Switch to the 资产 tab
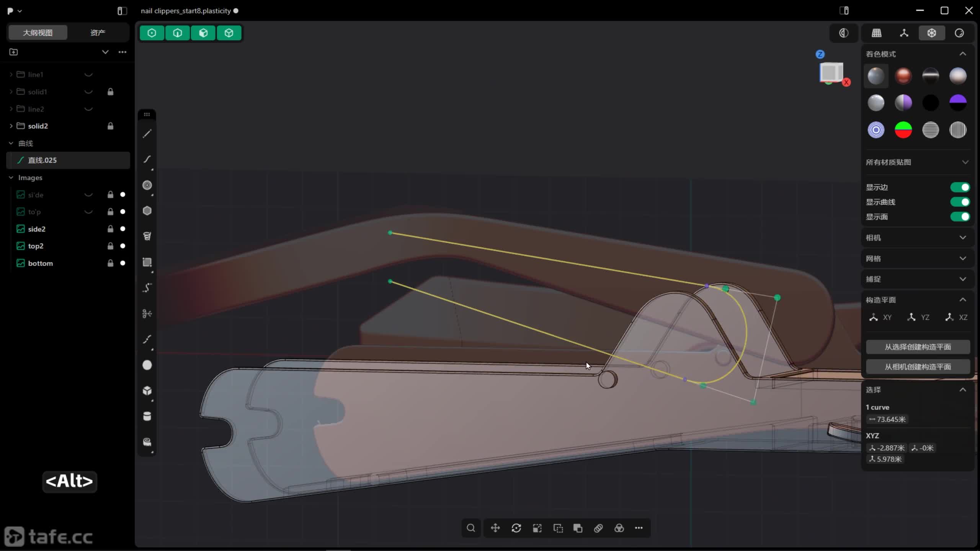Image resolution: width=980 pixels, height=551 pixels. [98, 33]
